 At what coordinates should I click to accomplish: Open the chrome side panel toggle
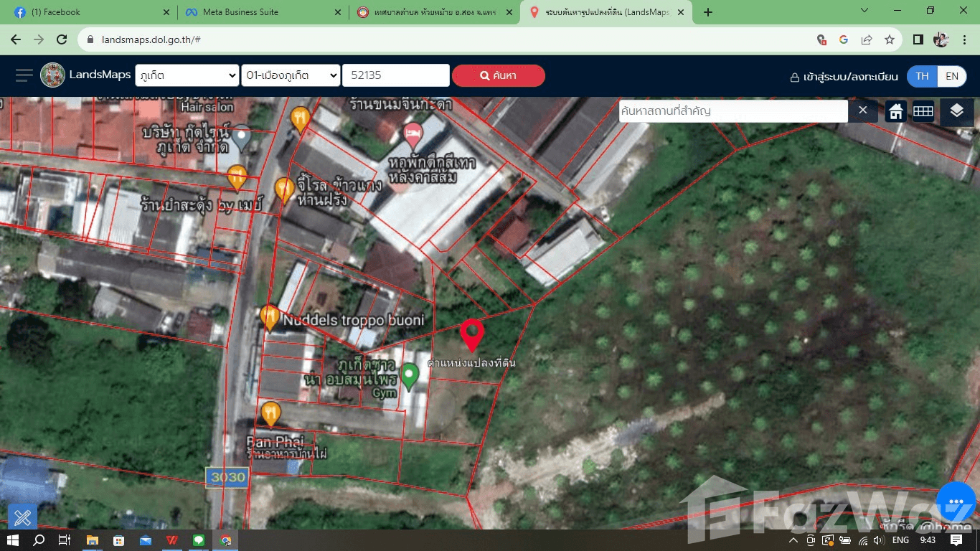point(918,39)
